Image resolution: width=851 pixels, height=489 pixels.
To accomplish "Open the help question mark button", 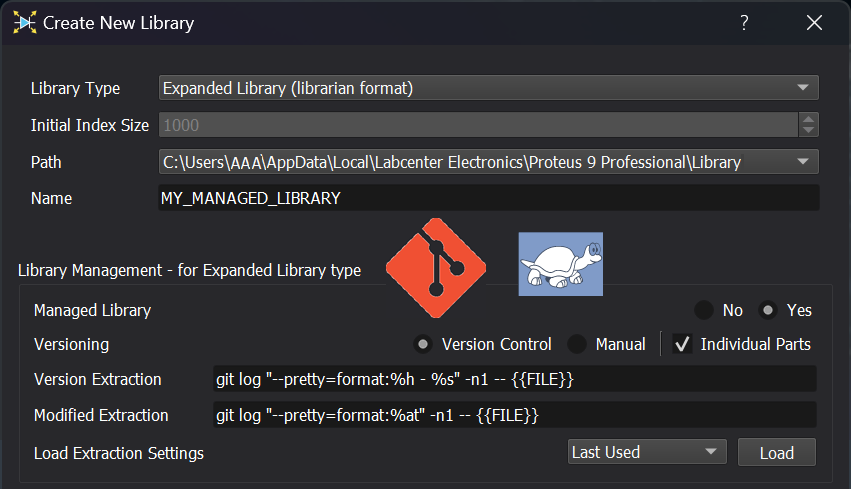I will pyautogui.click(x=744, y=23).
